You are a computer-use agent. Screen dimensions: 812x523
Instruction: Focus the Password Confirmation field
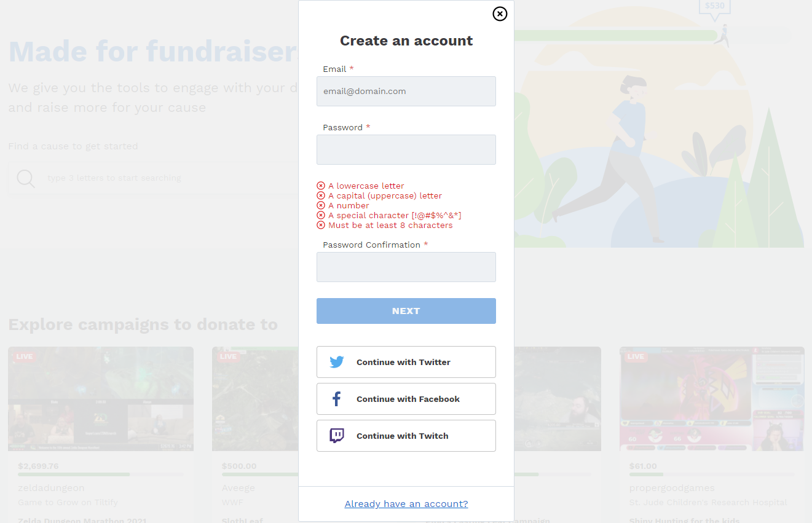(x=406, y=267)
